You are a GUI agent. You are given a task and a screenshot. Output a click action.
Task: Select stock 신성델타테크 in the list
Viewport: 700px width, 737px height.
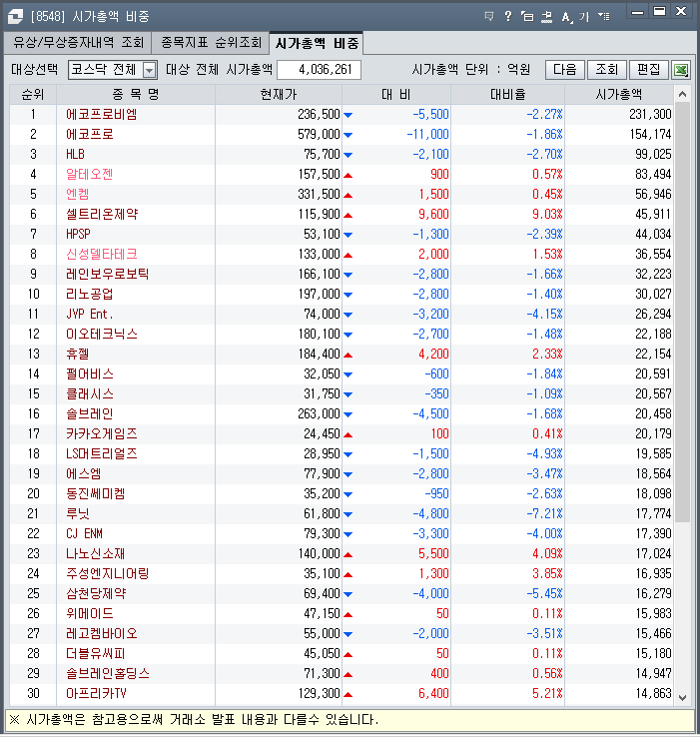click(102, 255)
